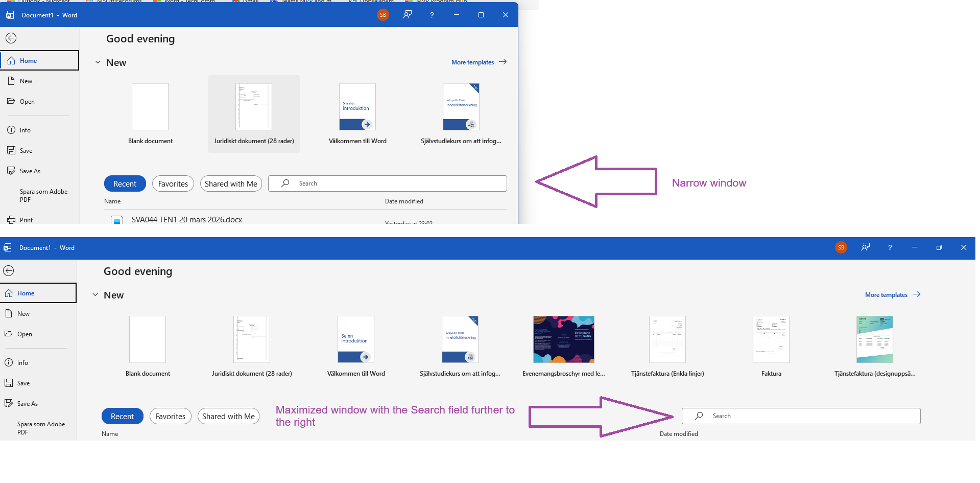Select the Favorites tab in the maximized window

point(171,416)
